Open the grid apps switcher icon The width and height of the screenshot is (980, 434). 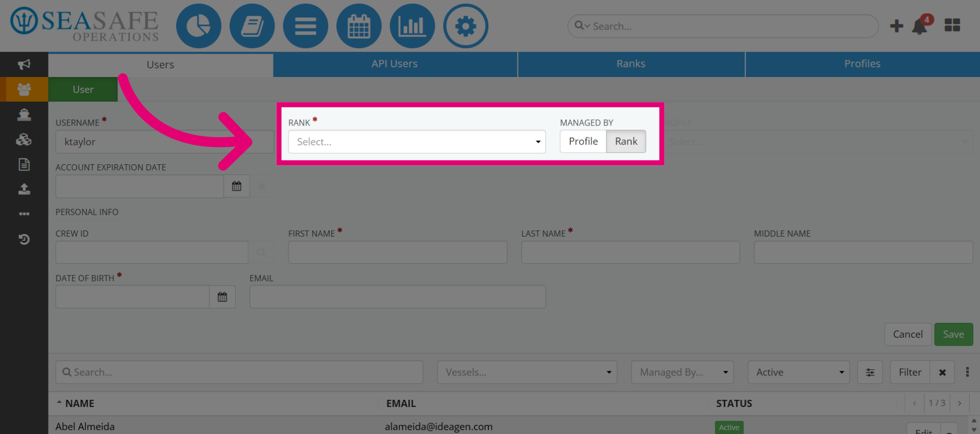tap(952, 25)
